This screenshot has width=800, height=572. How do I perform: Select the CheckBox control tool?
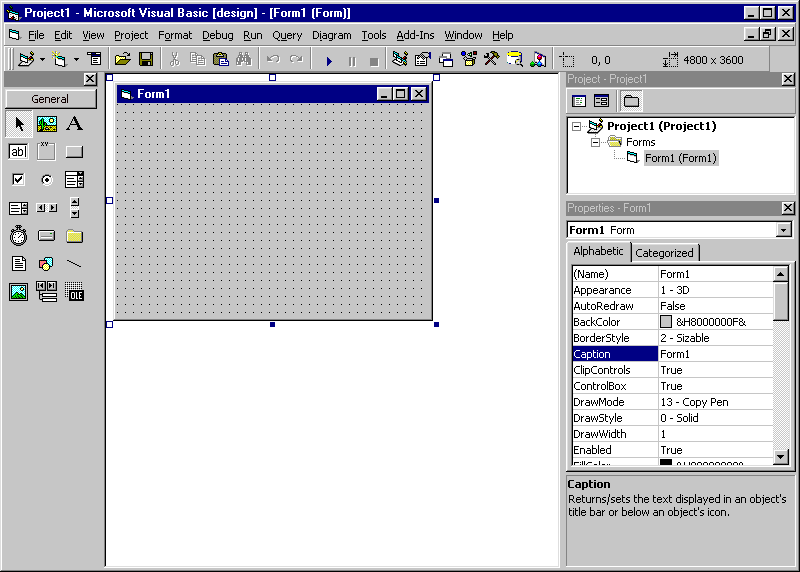click(19, 180)
